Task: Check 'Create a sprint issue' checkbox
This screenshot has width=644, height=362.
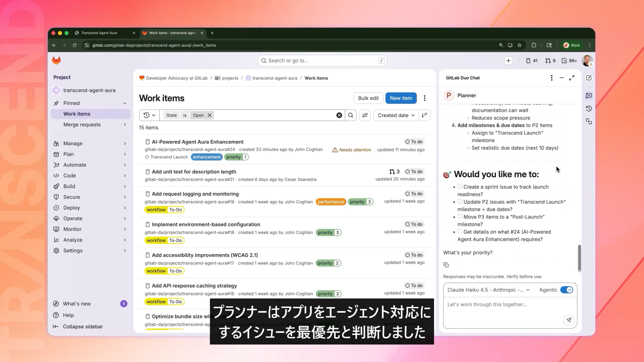Action: pos(460,187)
